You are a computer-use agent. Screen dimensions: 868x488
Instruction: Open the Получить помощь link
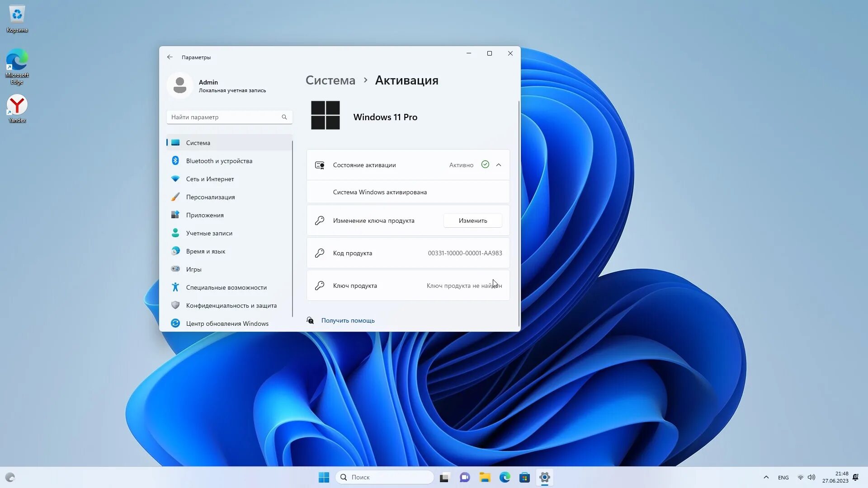point(348,320)
